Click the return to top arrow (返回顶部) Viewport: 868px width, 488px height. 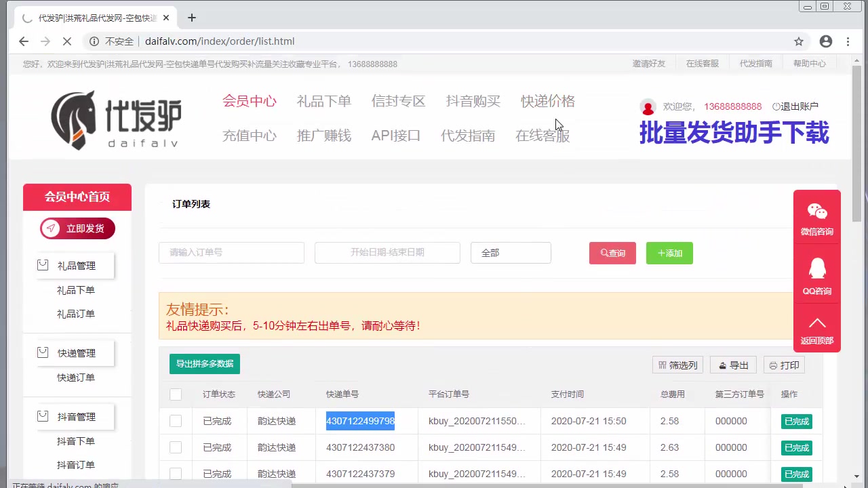pos(817,323)
